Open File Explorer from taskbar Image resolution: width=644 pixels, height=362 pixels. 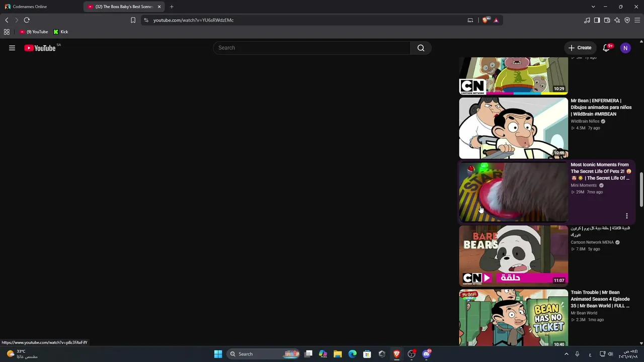[338, 354]
